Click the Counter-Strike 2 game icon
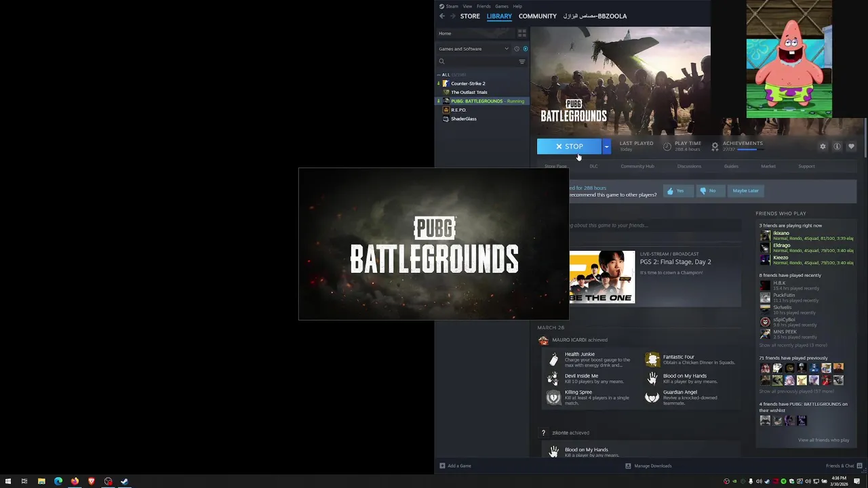Screen dimensions: 868x488 point(446,83)
